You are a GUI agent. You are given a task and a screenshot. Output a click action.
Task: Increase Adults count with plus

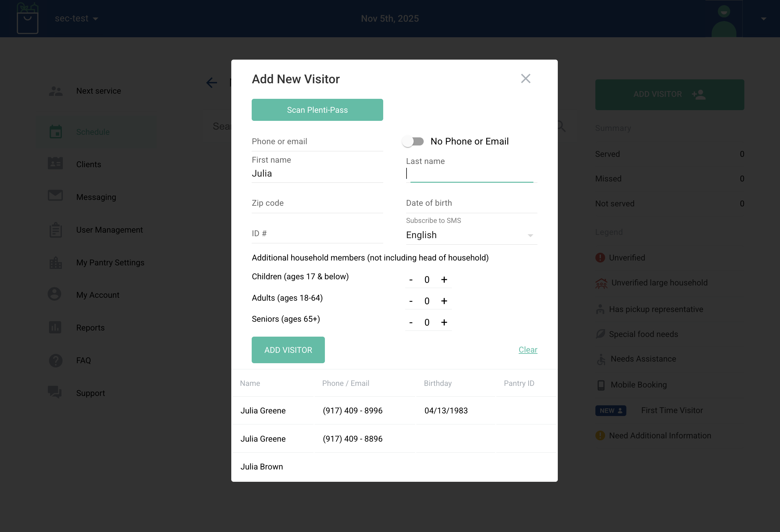click(x=444, y=301)
